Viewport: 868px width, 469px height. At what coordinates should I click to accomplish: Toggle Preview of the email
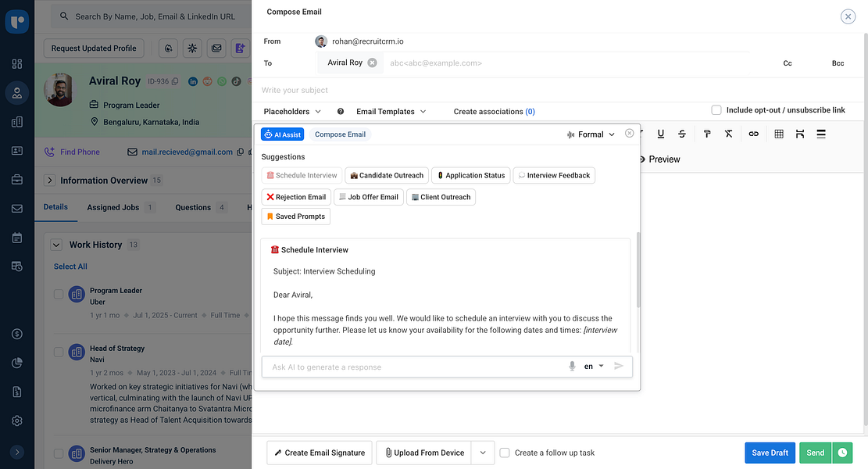659,159
